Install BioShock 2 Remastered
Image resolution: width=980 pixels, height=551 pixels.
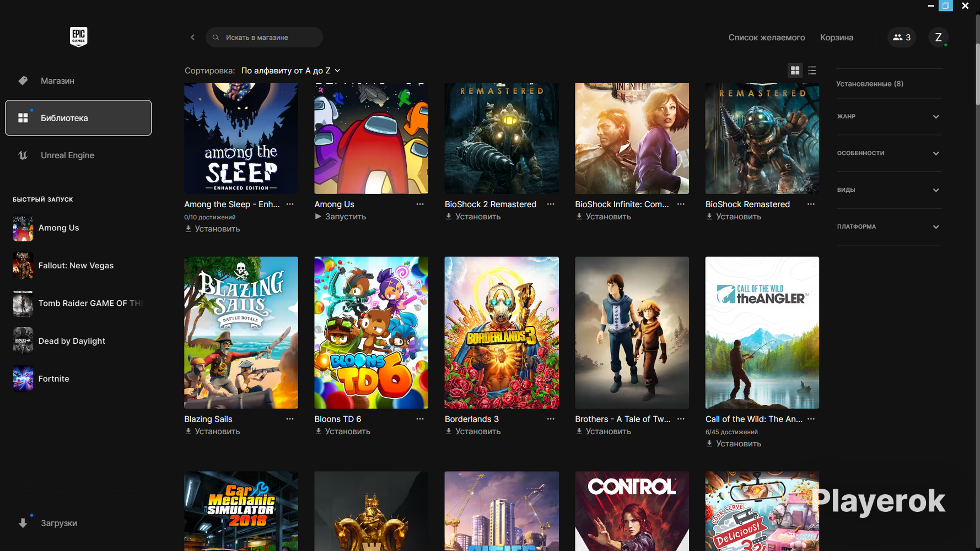coord(473,217)
